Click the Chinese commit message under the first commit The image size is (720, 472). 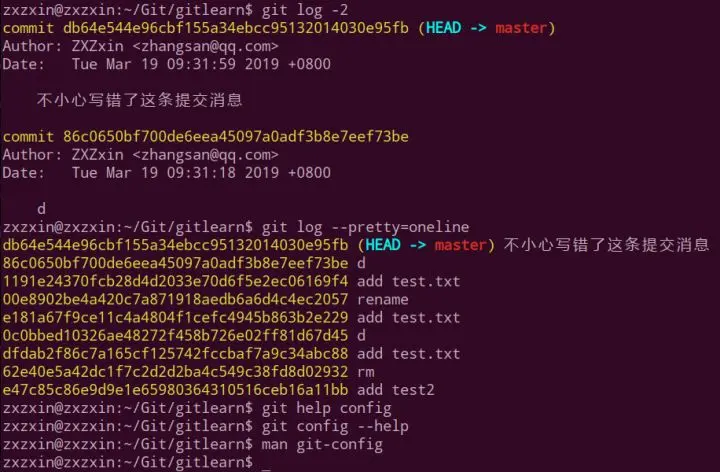point(140,100)
